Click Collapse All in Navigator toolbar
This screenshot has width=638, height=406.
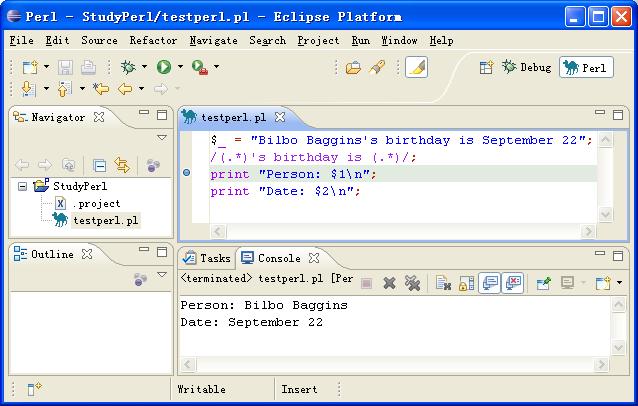pos(100,165)
